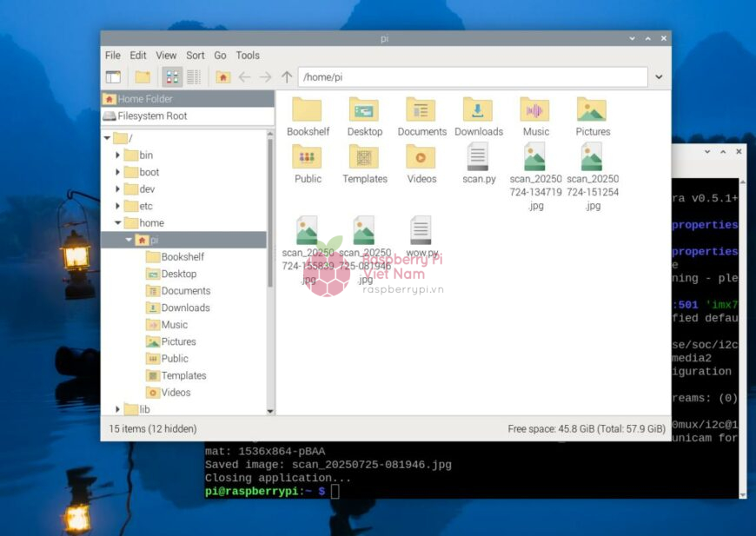This screenshot has width=756, height=536.
Task: Open the Tools menu
Action: pos(248,56)
